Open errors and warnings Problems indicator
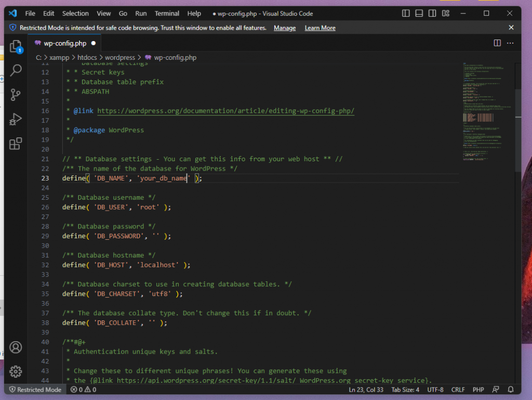The width and height of the screenshot is (532, 400). coord(84,390)
